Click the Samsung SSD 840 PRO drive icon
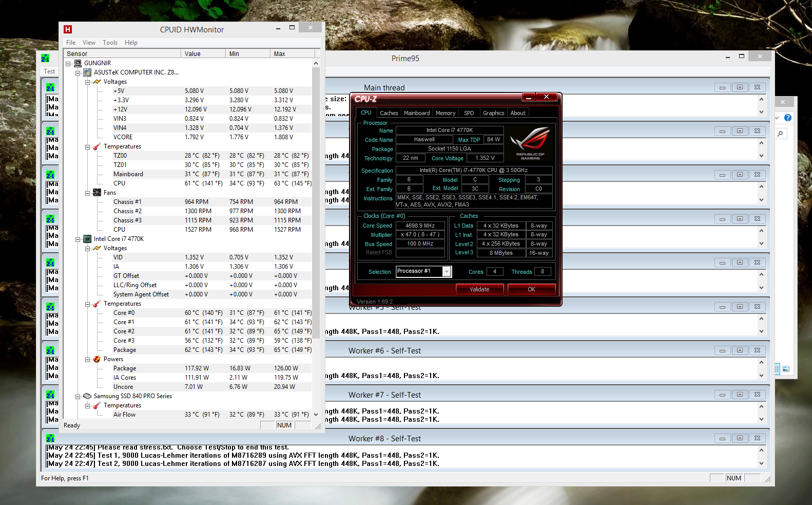 [x=87, y=396]
